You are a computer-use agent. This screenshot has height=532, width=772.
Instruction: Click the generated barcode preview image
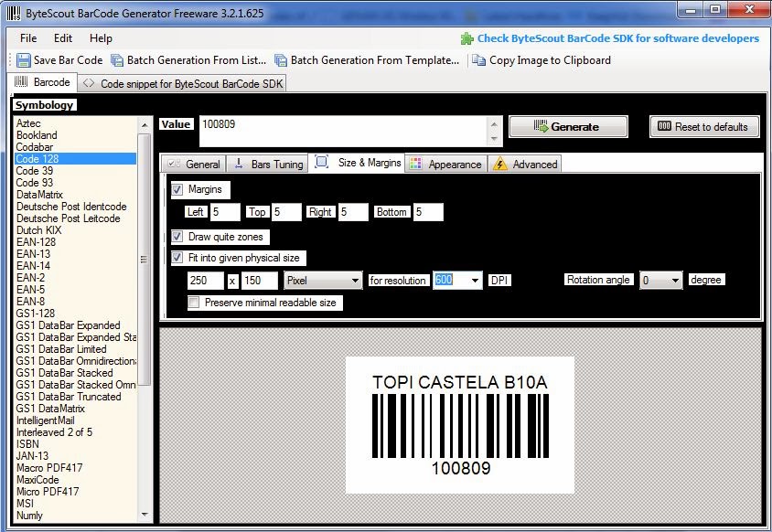coord(460,425)
